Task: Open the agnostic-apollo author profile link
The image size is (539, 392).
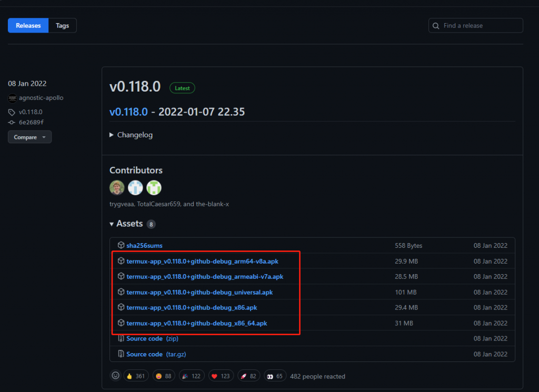Action: click(x=41, y=98)
